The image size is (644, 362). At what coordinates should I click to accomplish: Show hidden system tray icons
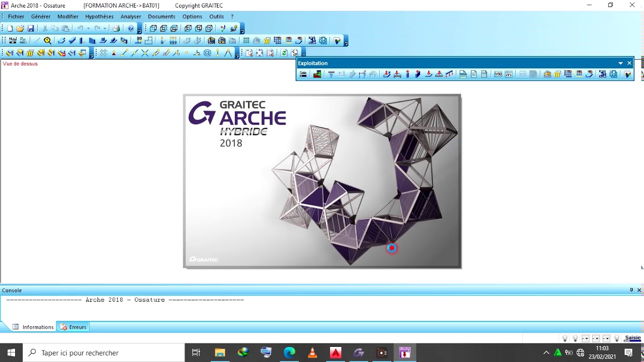click(x=546, y=353)
